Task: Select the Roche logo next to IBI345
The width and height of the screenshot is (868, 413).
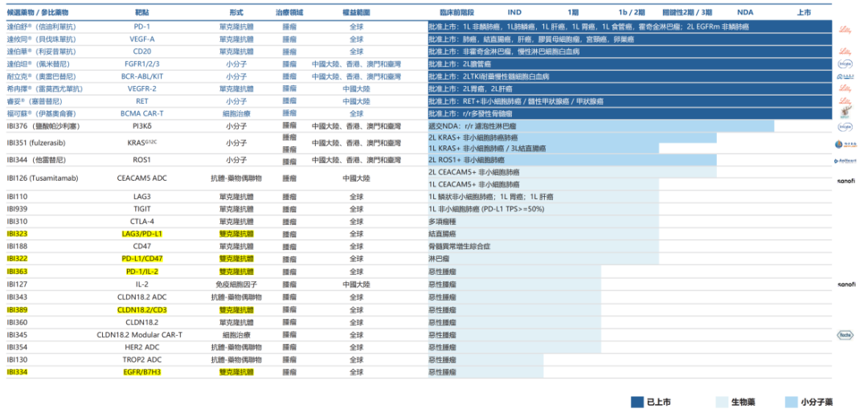Action: point(845,334)
